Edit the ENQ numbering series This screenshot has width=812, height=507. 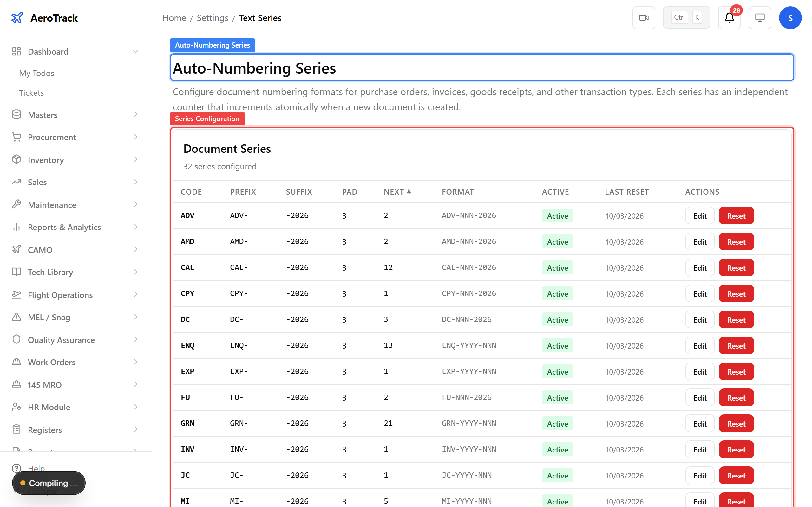[x=700, y=345]
